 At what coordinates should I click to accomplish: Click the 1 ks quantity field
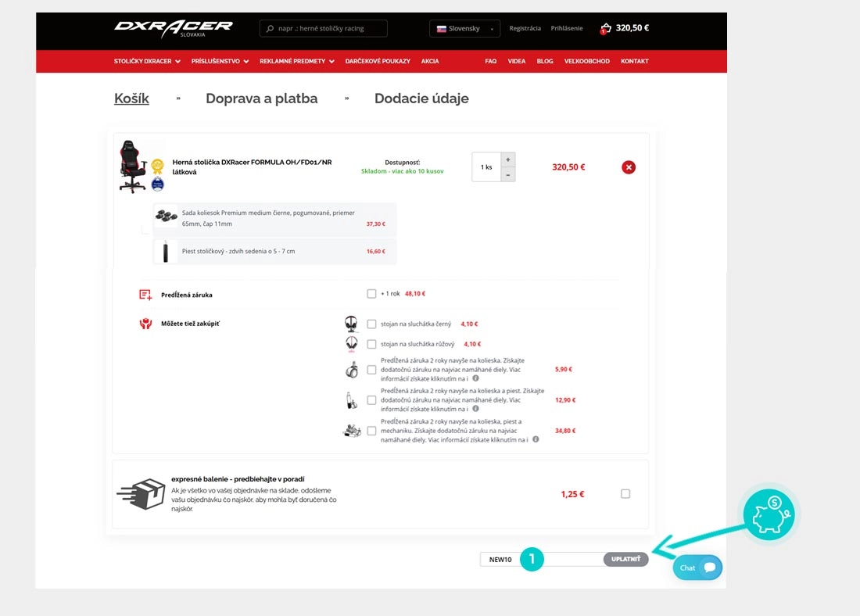coord(486,167)
